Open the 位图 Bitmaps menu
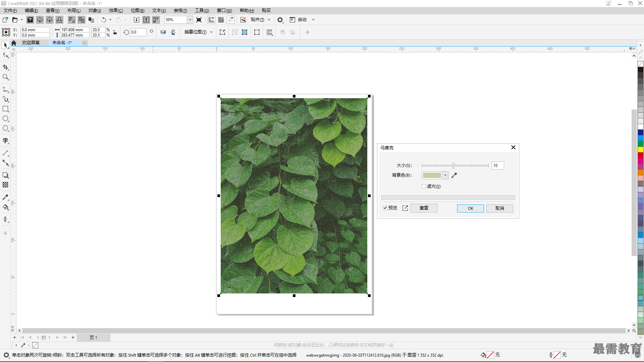Image resolution: width=644 pixels, height=362 pixels. [138, 11]
